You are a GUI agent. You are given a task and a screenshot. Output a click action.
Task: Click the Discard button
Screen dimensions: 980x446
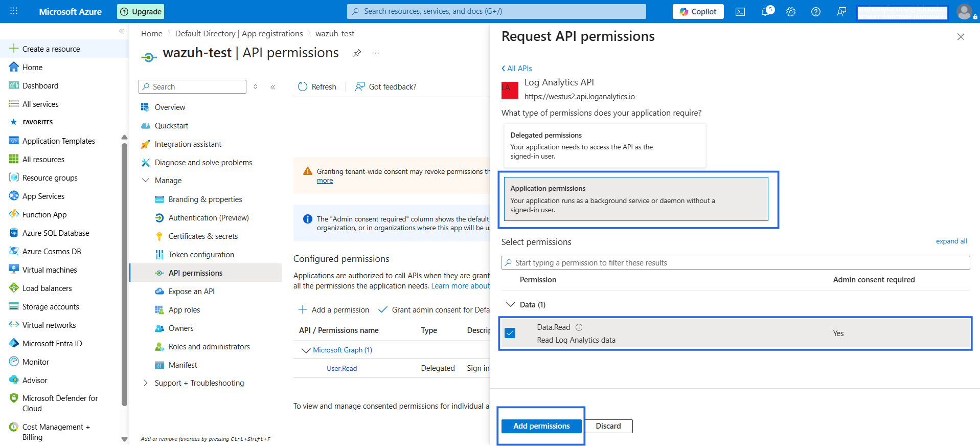[608, 426]
